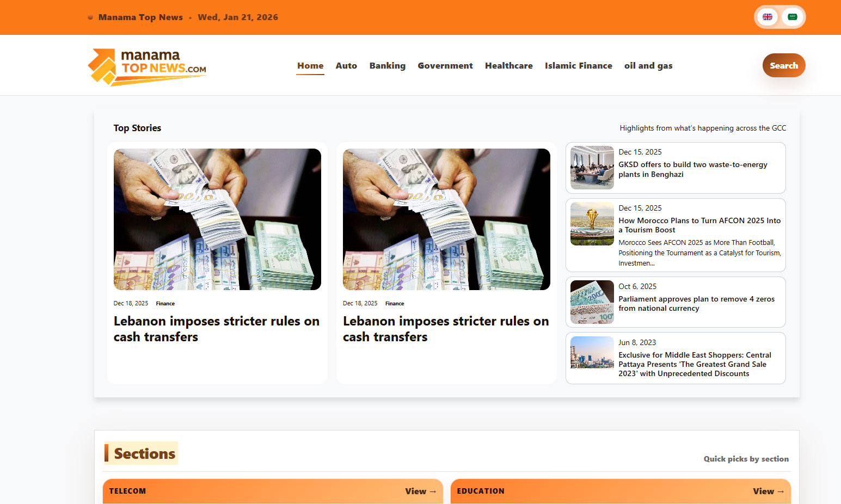Switch to Arabic with the green flag icon
Screen dimensions: 841x504
tap(793, 17)
